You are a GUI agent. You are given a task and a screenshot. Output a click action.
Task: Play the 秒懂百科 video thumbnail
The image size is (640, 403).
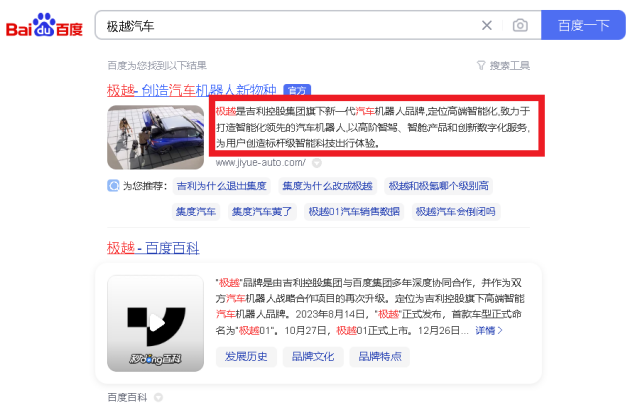coord(156,323)
